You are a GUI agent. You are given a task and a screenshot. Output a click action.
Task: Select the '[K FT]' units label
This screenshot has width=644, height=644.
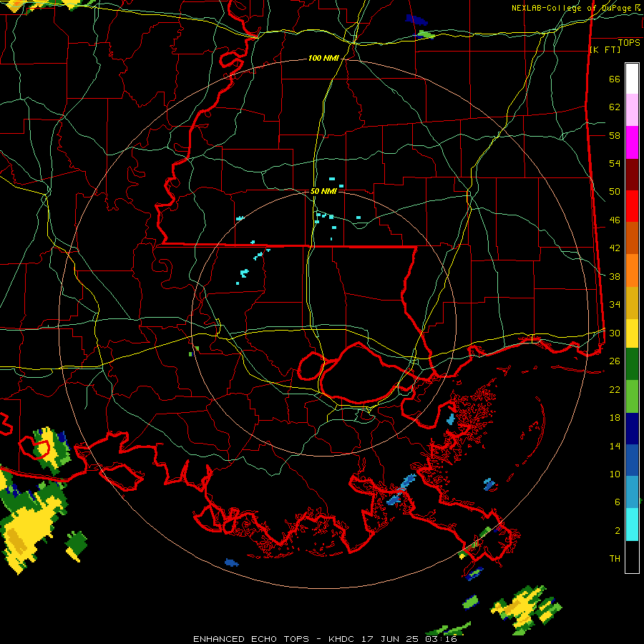tap(605, 50)
